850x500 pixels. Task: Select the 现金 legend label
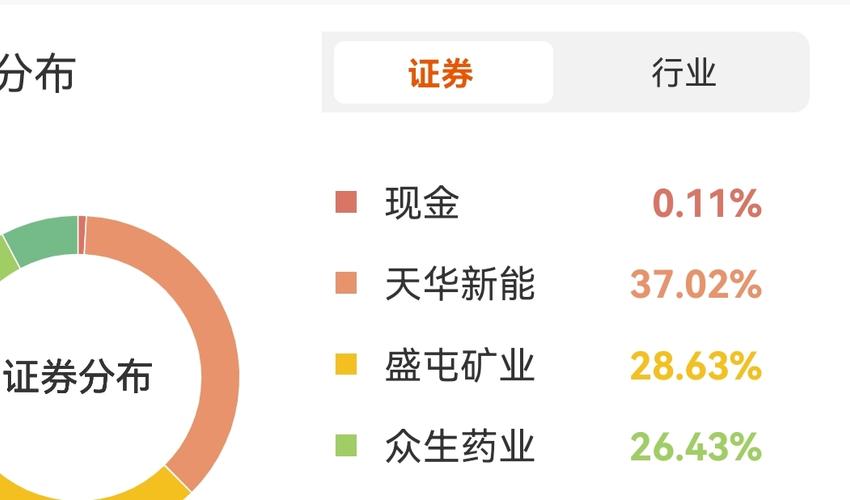422,203
